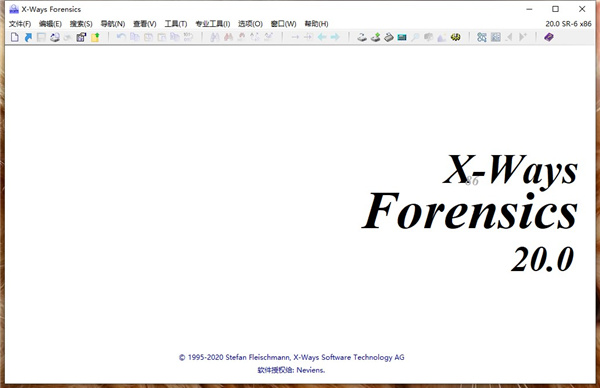Click the greyed-out chart analysis icon

[442, 37]
